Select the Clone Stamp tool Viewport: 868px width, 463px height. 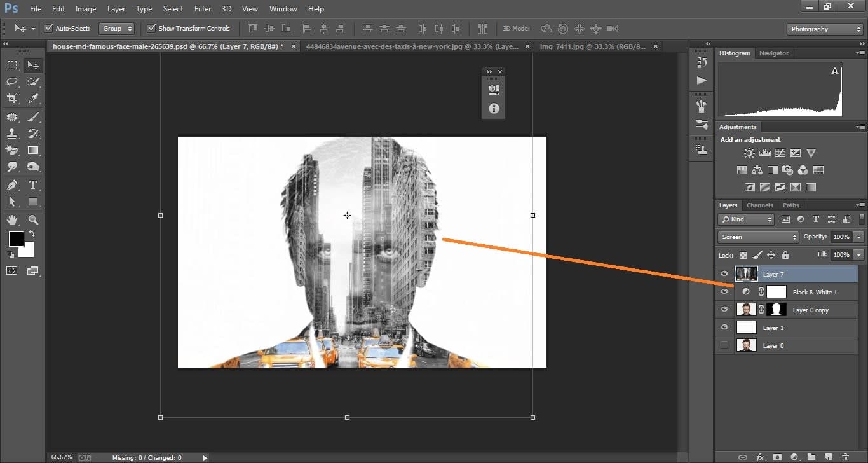pyautogui.click(x=11, y=133)
